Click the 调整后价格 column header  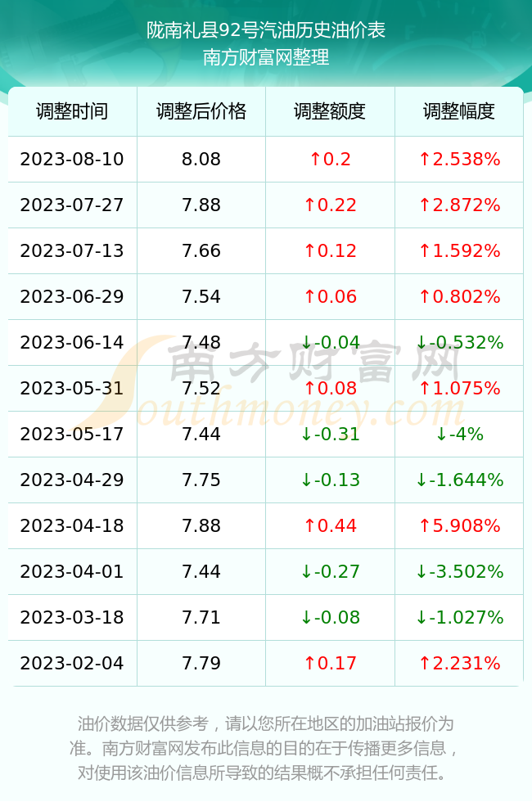201,111
